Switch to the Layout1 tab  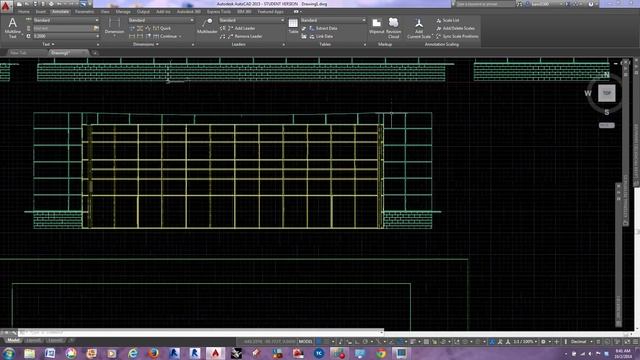[34, 340]
